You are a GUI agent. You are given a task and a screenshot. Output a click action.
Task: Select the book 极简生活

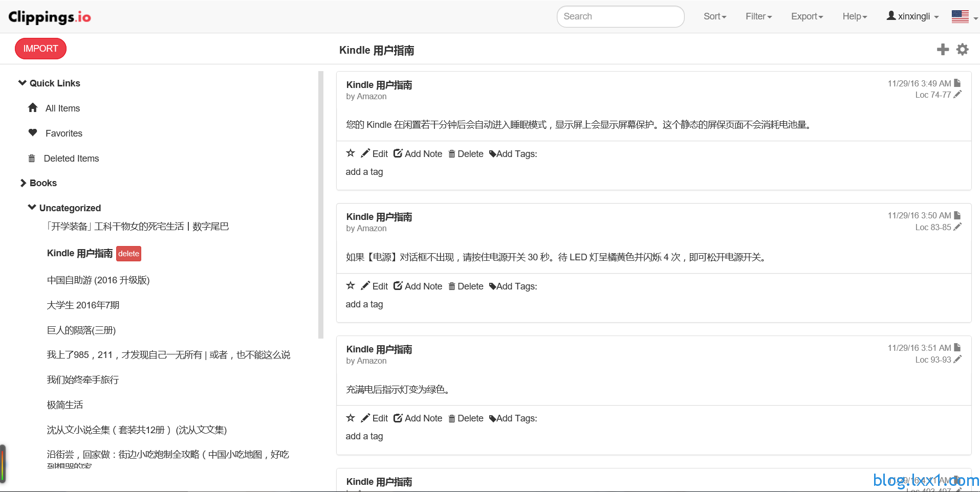coord(65,405)
